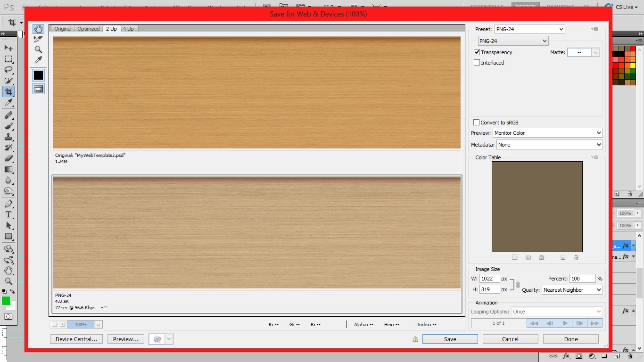Select Photoshop Crop tool in toolbox
Image resolution: width=644 pixels, height=362 pixels.
pos(8,91)
